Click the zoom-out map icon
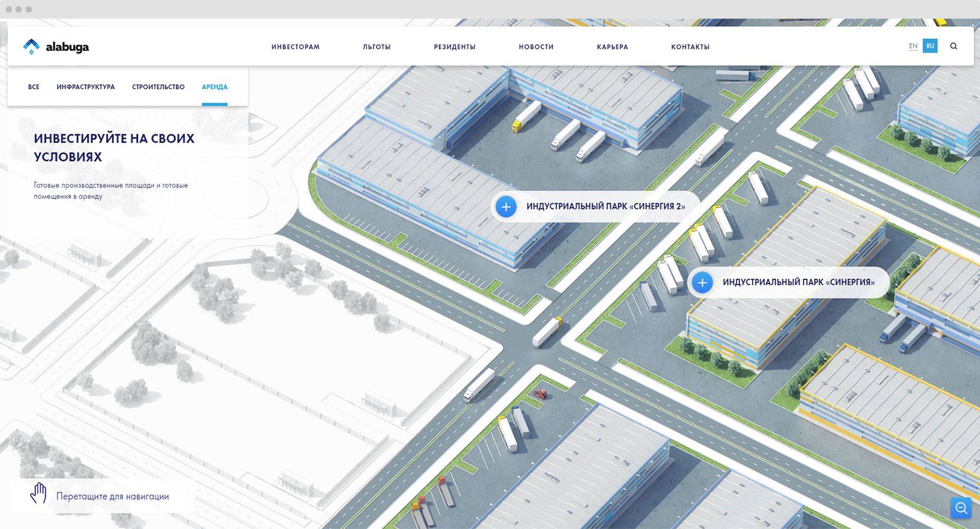The image size is (980, 529). pos(961,508)
